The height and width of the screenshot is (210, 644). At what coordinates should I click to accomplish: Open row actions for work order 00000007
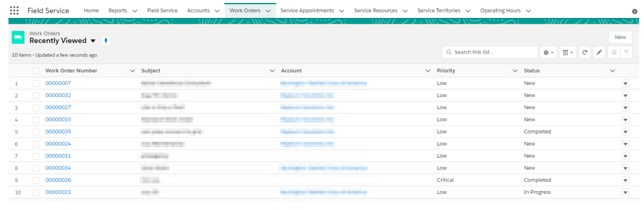click(625, 84)
